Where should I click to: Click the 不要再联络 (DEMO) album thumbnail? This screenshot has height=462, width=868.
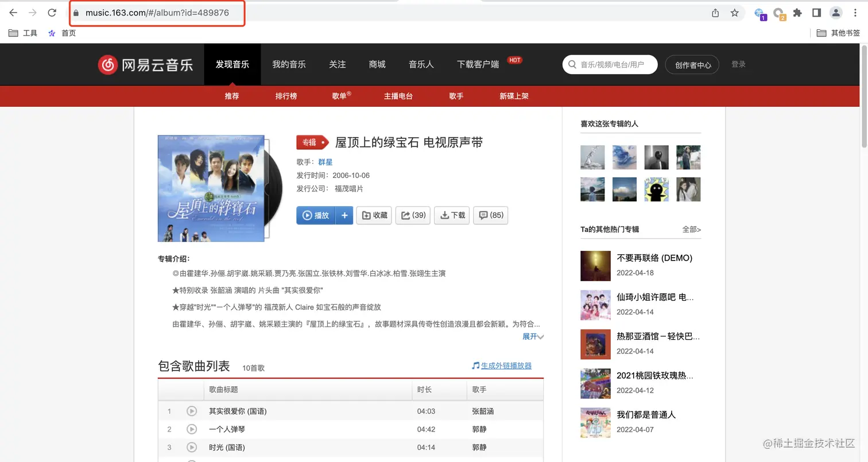pos(595,266)
